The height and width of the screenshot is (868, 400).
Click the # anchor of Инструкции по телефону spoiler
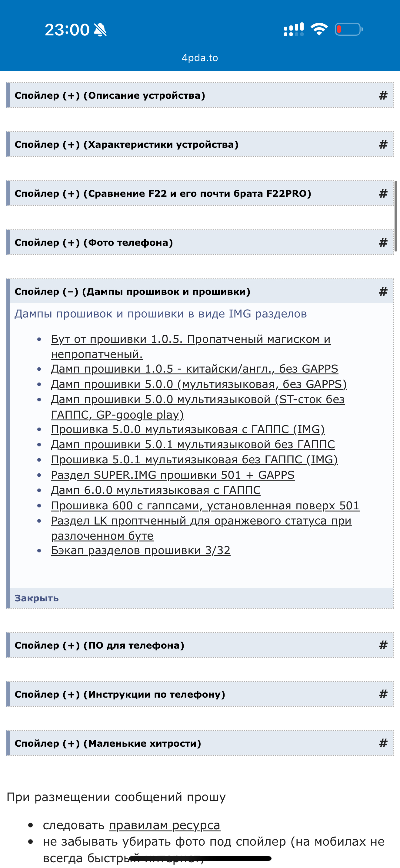pos(383,694)
